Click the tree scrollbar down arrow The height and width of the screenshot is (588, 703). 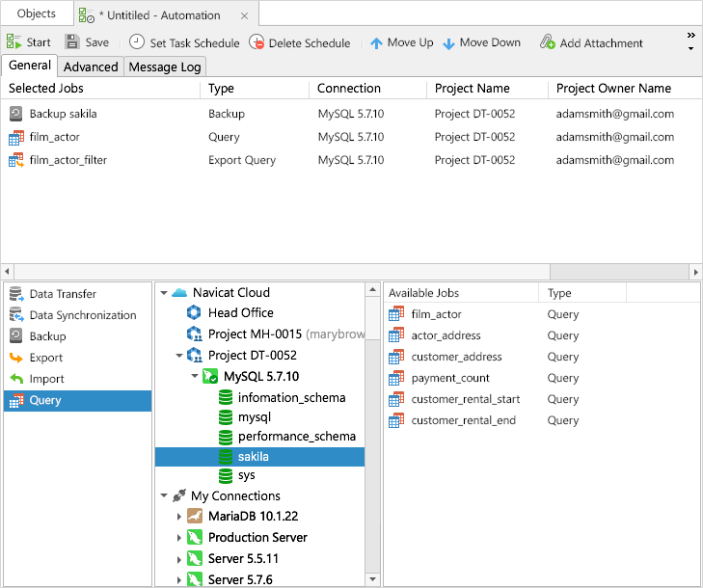point(372,579)
